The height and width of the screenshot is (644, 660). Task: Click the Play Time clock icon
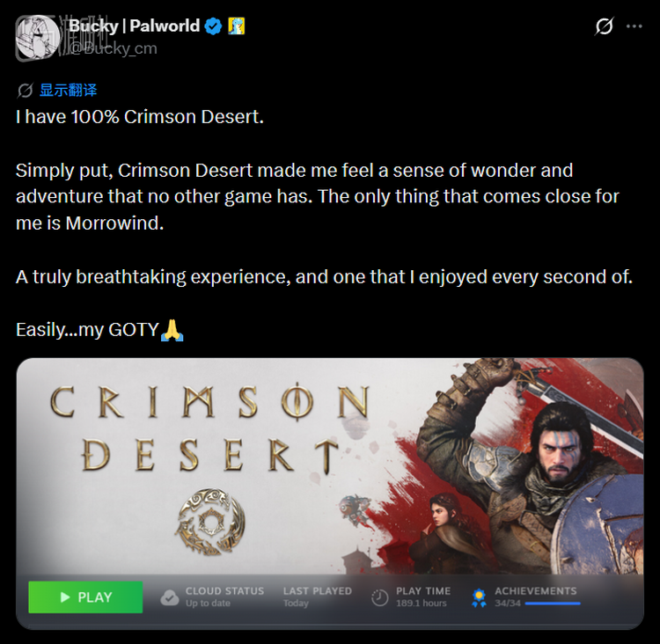(379, 597)
